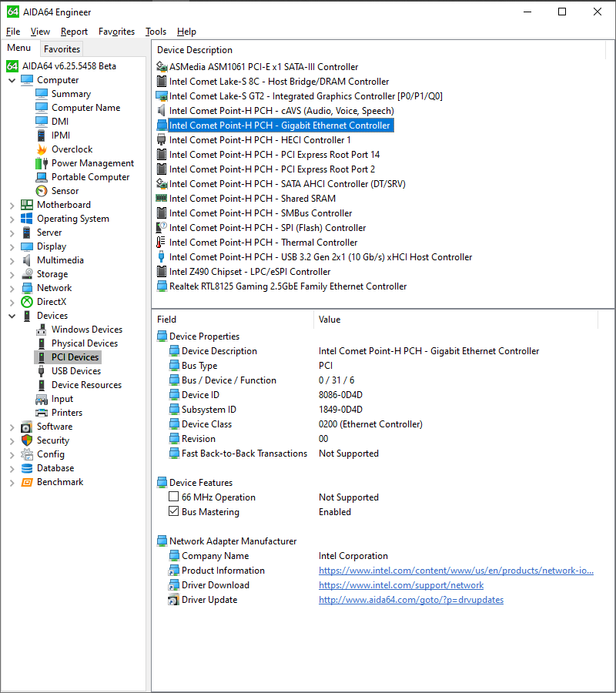This screenshot has height=693, width=616.
Task: Click the Shared SRAM memory icon
Action: 162,199
